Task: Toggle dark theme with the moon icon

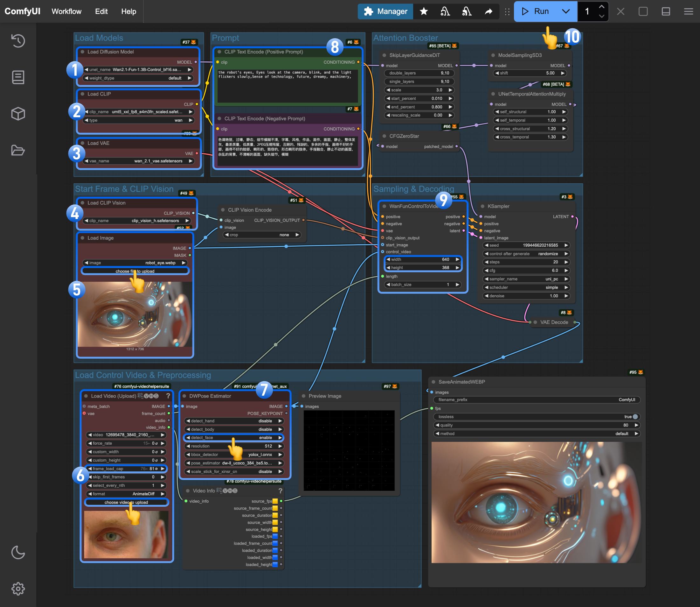Action: [x=18, y=553]
